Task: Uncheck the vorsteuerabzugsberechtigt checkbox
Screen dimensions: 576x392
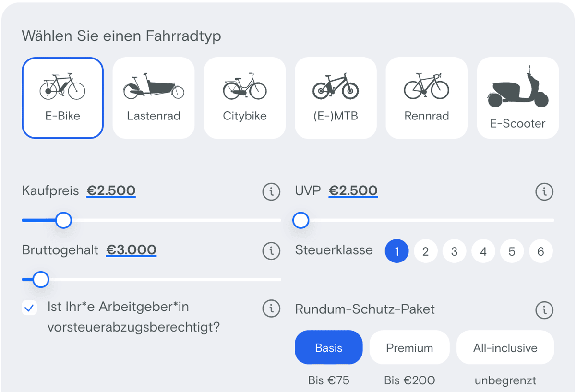Action: tap(29, 308)
